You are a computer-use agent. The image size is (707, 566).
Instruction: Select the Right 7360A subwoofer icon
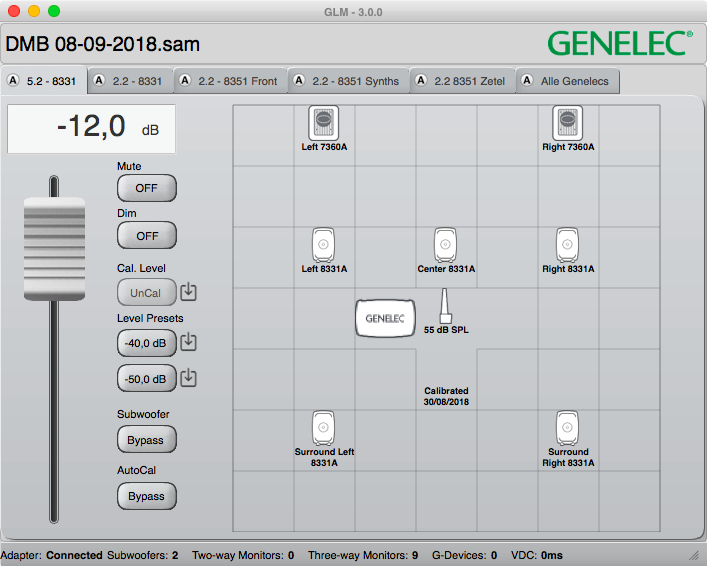click(x=568, y=123)
